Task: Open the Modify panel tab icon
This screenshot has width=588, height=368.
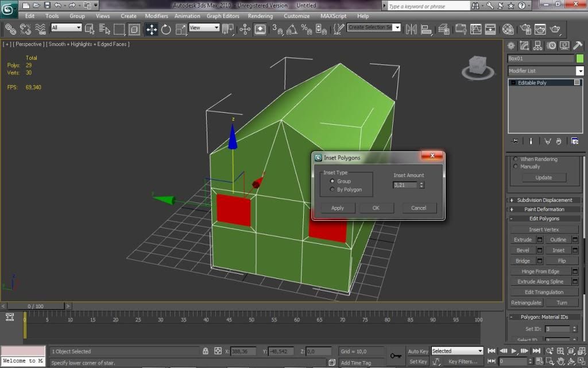Action: tap(524, 45)
